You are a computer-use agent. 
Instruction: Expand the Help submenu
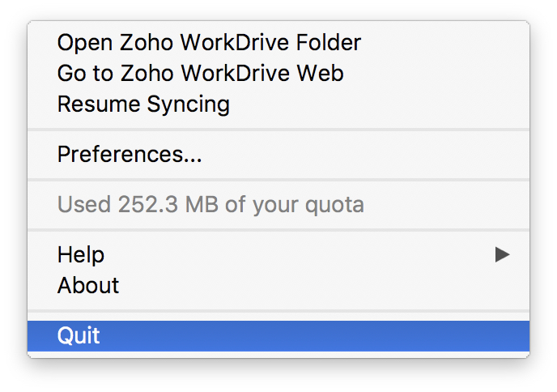coord(81,254)
